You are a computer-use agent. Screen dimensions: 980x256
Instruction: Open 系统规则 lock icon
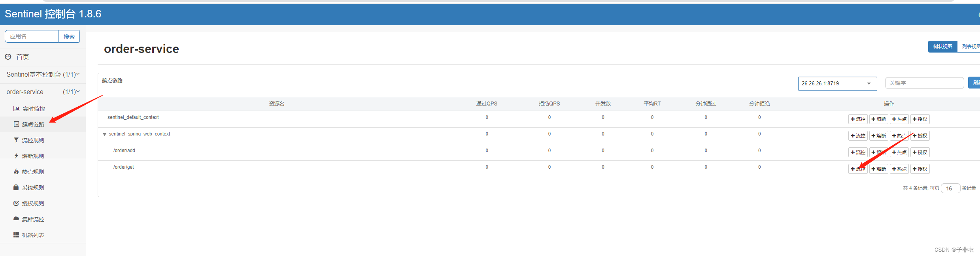click(x=16, y=187)
